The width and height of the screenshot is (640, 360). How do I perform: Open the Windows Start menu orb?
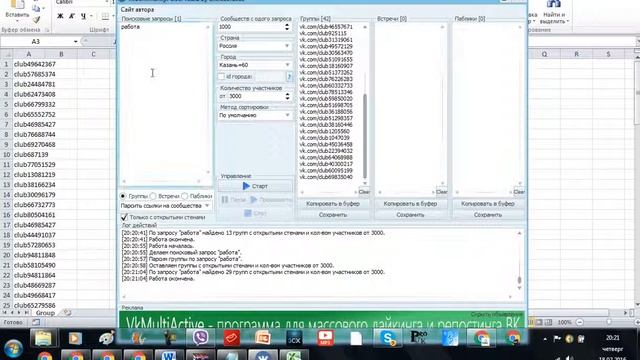(13, 349)
